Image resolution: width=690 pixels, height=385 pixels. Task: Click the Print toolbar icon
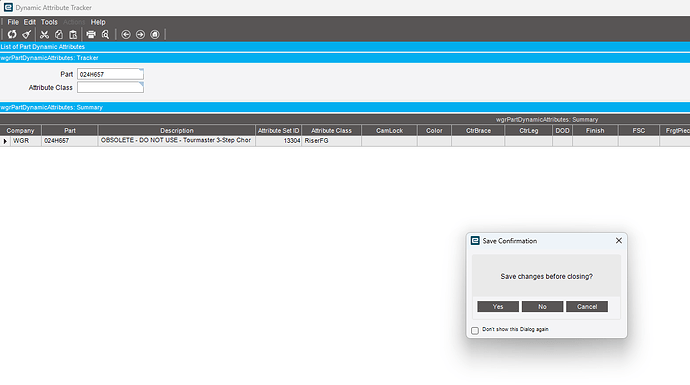(91, 34)
